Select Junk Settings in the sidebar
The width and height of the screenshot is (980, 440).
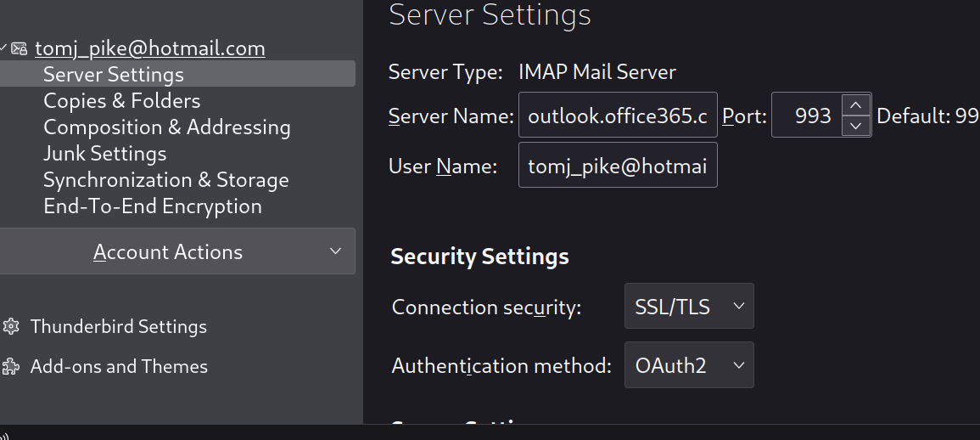click(x=105, y=154)
